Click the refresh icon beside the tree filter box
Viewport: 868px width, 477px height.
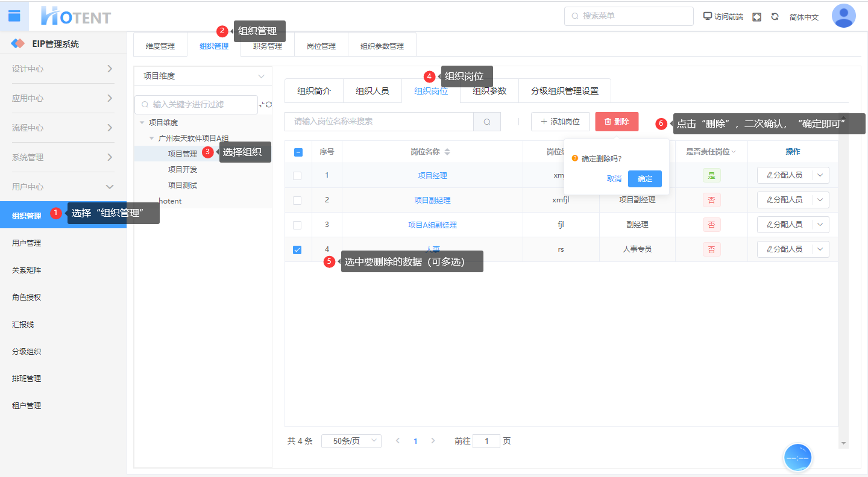point(268,105)
